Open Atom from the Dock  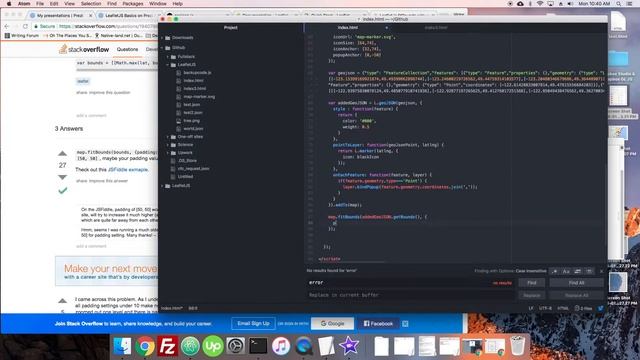[x=190, y=346]
